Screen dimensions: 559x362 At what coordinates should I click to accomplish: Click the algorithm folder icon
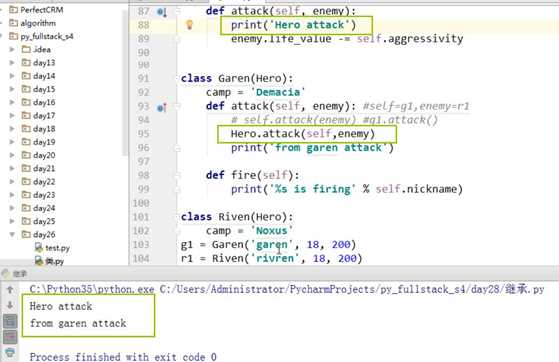pyautogui.click(x=14, y=23)
